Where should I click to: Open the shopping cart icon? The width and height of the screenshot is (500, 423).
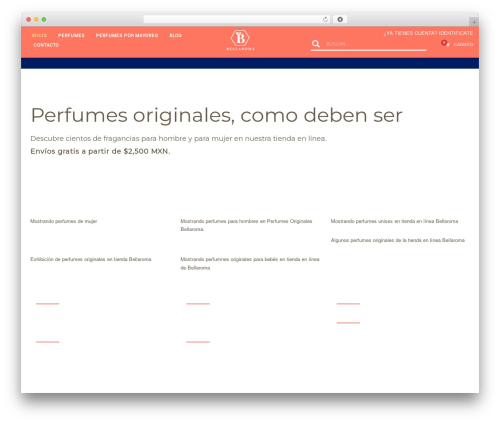pos(445,43)
